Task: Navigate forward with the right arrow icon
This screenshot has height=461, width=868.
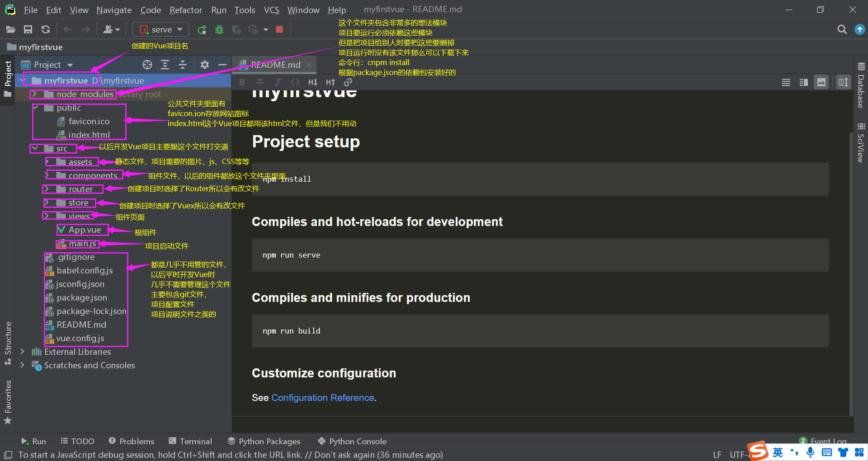Action: click(85, 29)
